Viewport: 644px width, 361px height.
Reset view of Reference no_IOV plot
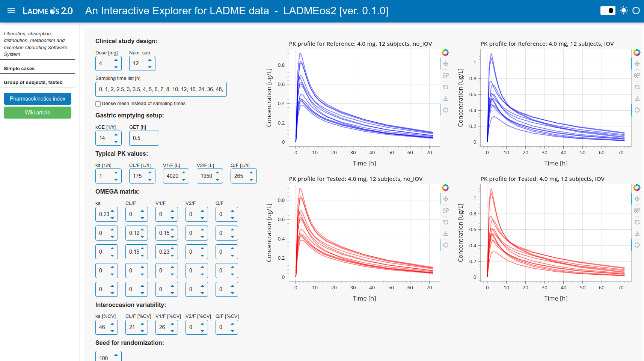click(446, 87)
